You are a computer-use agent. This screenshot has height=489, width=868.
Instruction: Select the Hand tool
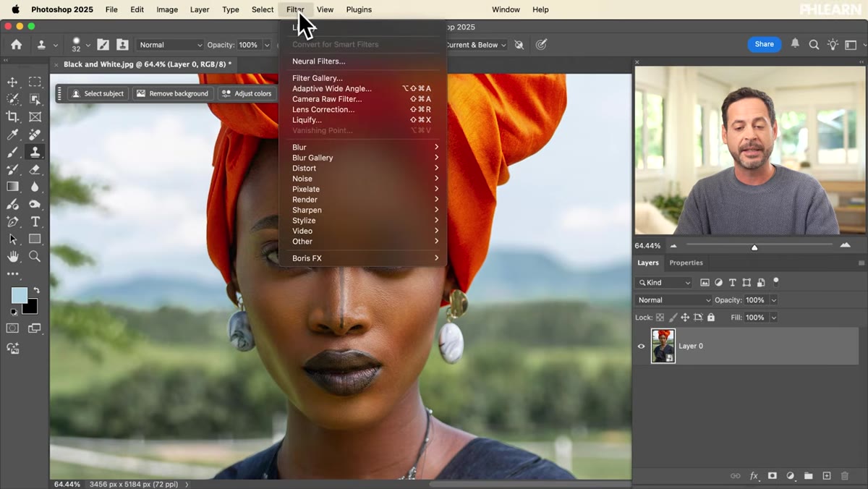[12, 257]
